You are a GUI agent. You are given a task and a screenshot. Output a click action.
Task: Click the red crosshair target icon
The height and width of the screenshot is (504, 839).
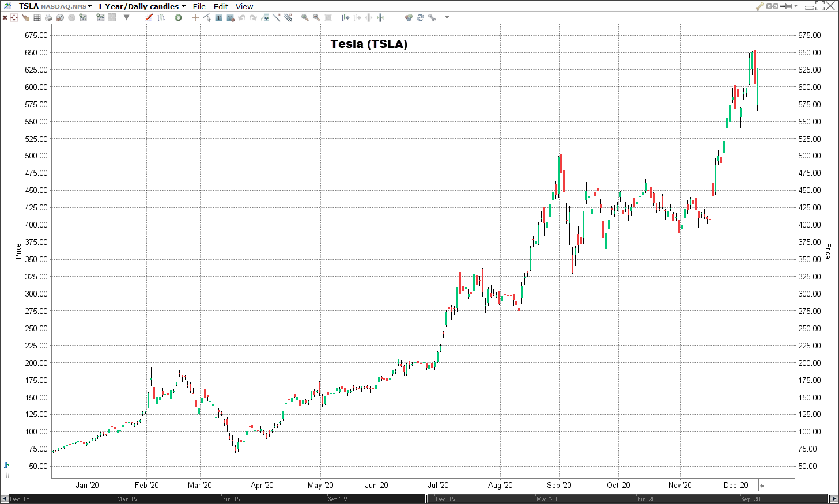tap(14, 18)
